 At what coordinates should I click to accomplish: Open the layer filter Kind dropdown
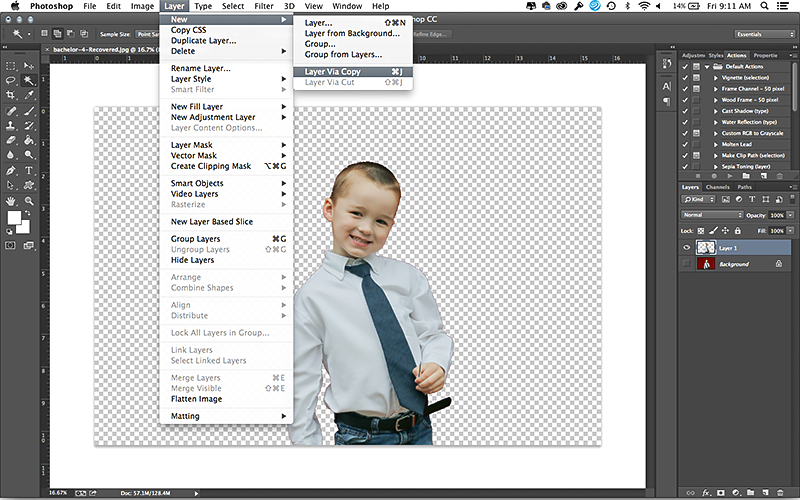tap(698, 199)
